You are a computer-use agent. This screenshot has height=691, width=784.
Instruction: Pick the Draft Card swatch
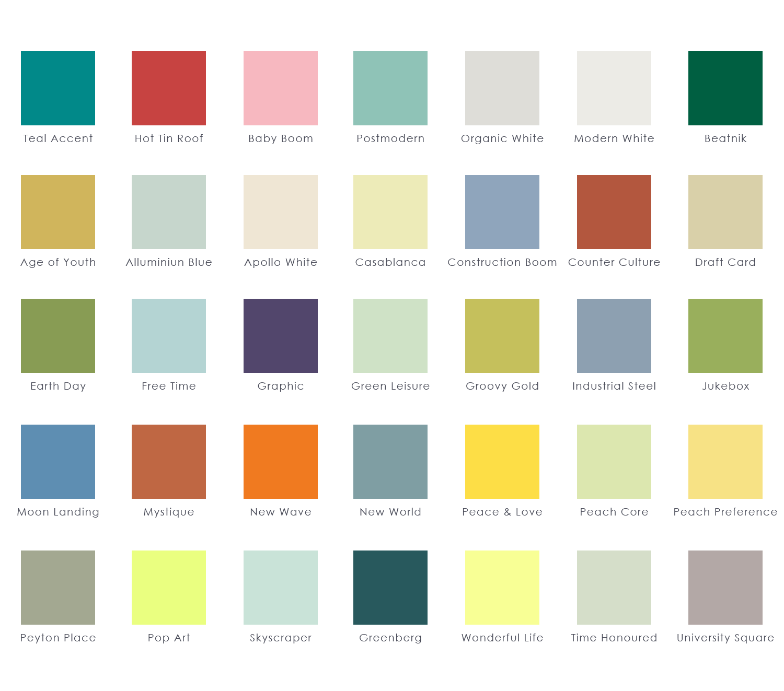(x=725, y=212)
